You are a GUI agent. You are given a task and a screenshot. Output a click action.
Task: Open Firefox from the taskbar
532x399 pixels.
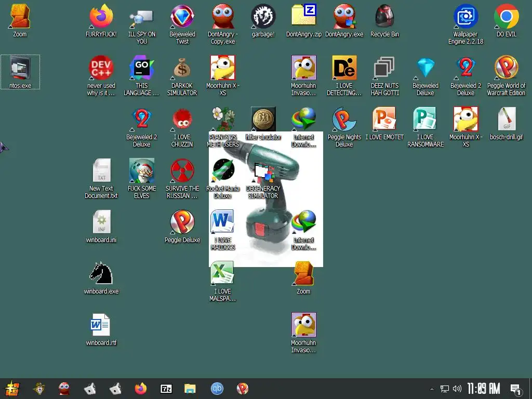point(140,389)
